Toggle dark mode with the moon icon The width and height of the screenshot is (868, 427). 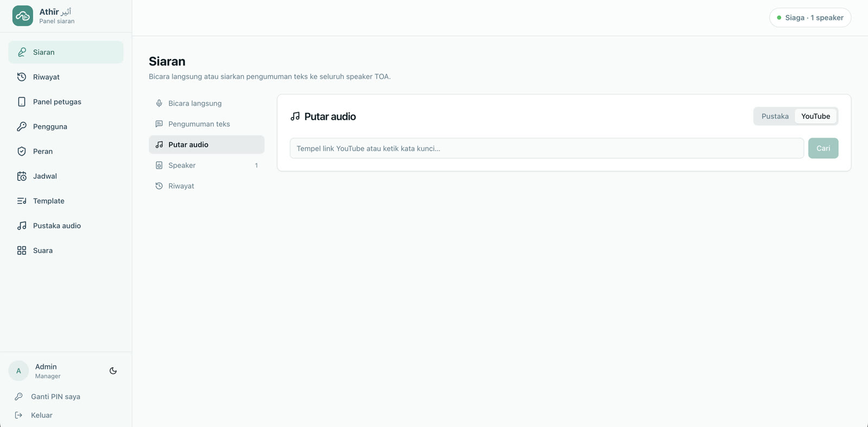click(113, 371)
